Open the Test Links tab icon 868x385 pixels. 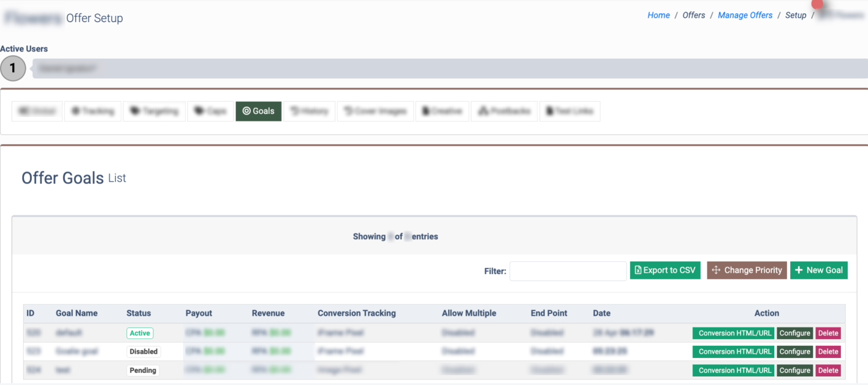click(x=550, y=111)
